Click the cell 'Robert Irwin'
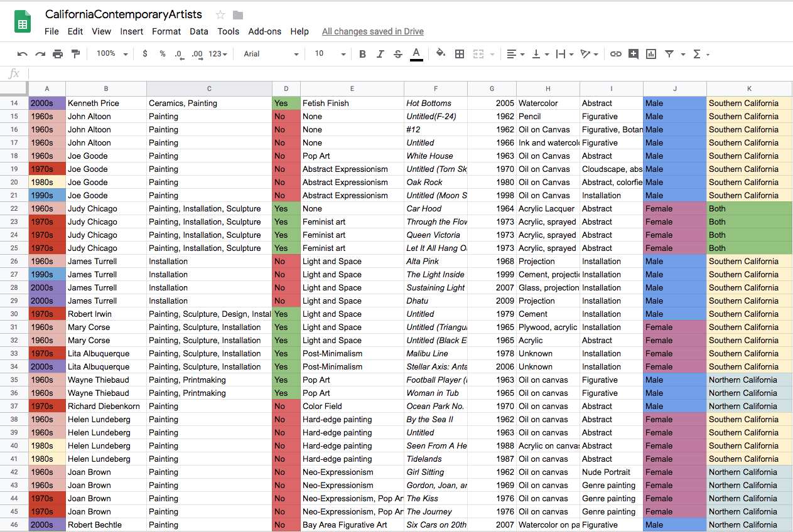Viewport: 793px width, 532px height. coord(106,314)
